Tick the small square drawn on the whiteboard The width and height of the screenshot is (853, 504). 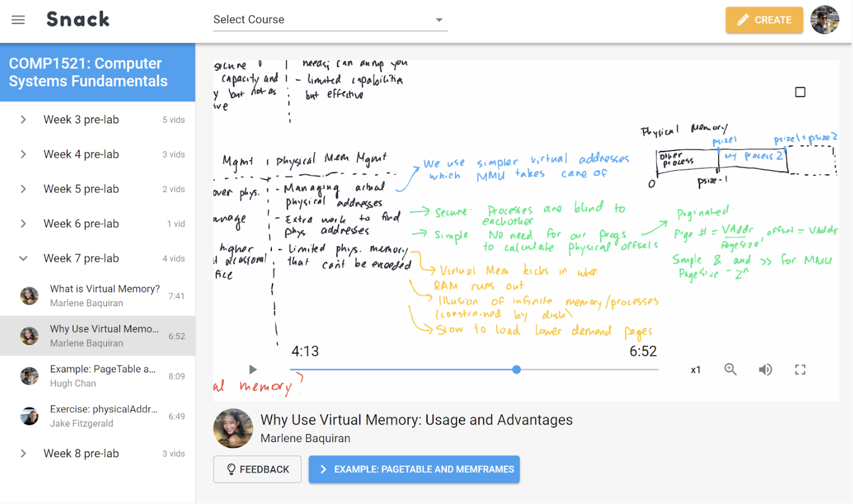pos(800,91)
